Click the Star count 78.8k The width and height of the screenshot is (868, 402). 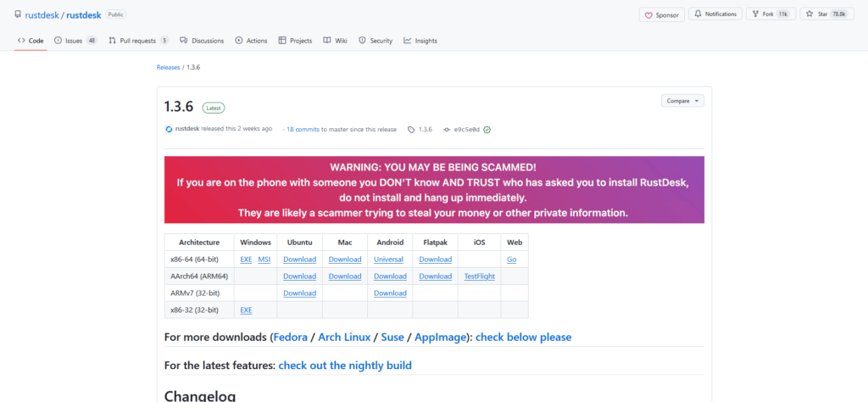(x=839, y=14)
